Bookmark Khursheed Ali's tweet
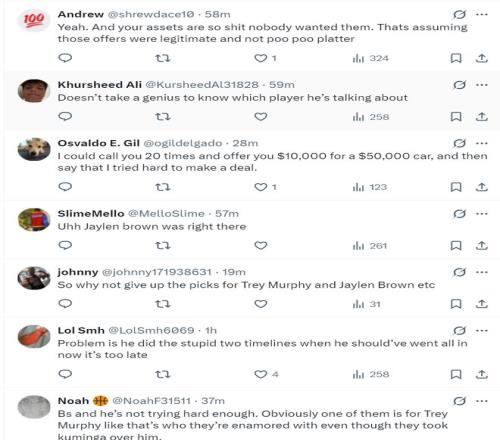This screenshot has height=440, width=500. 456,117
